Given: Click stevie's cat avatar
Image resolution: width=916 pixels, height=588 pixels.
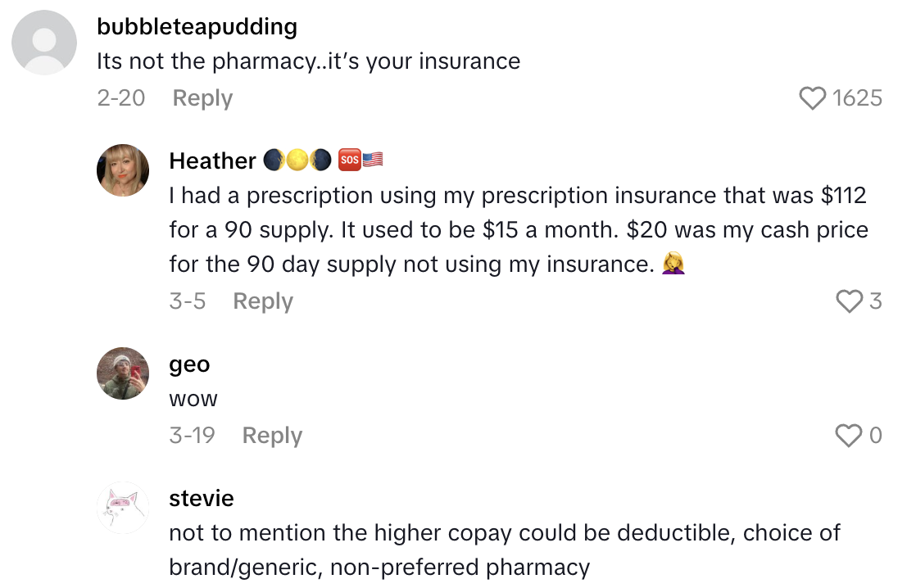Looking at the screenshot, I should [122, 509].
